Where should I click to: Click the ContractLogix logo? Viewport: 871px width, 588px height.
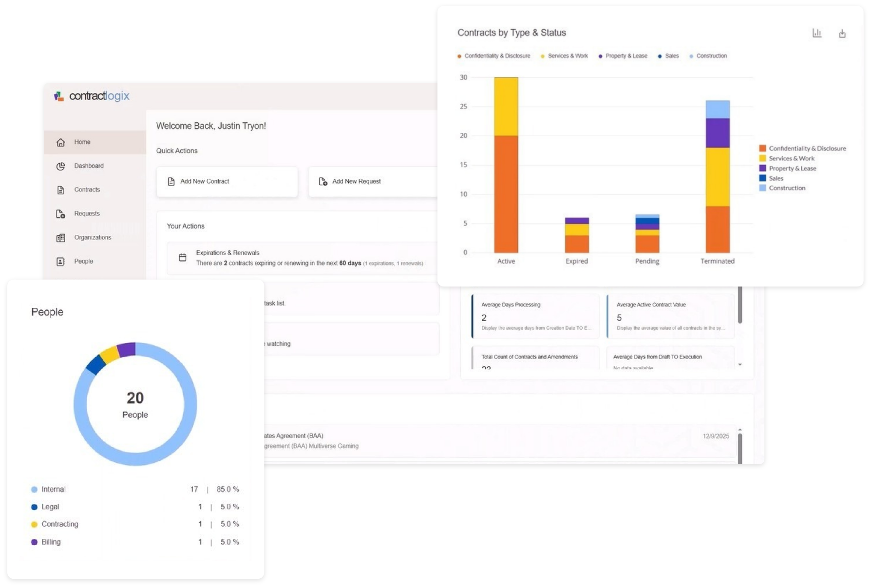pyautogui.click(x=92, y=96)
